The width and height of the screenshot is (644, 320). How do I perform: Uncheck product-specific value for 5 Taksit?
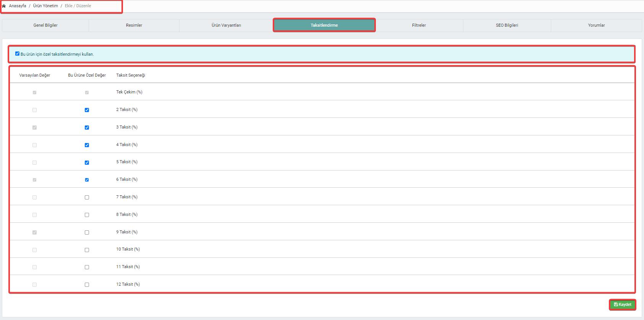click(x=87, y=162)
